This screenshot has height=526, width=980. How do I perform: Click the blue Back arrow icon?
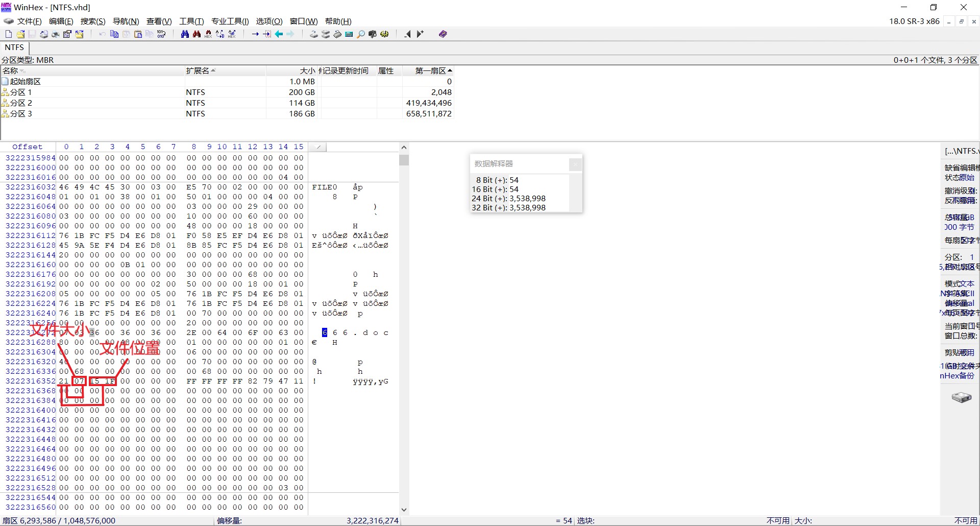point(279,34)
